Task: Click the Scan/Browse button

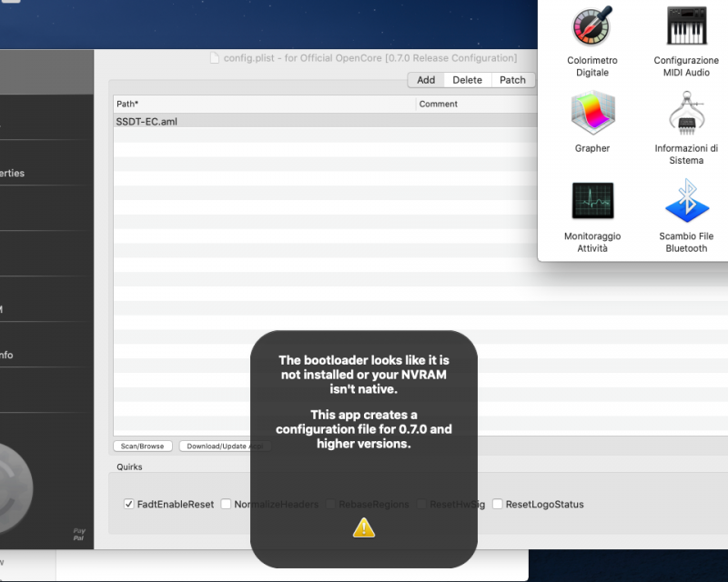Action: point(143,446)
